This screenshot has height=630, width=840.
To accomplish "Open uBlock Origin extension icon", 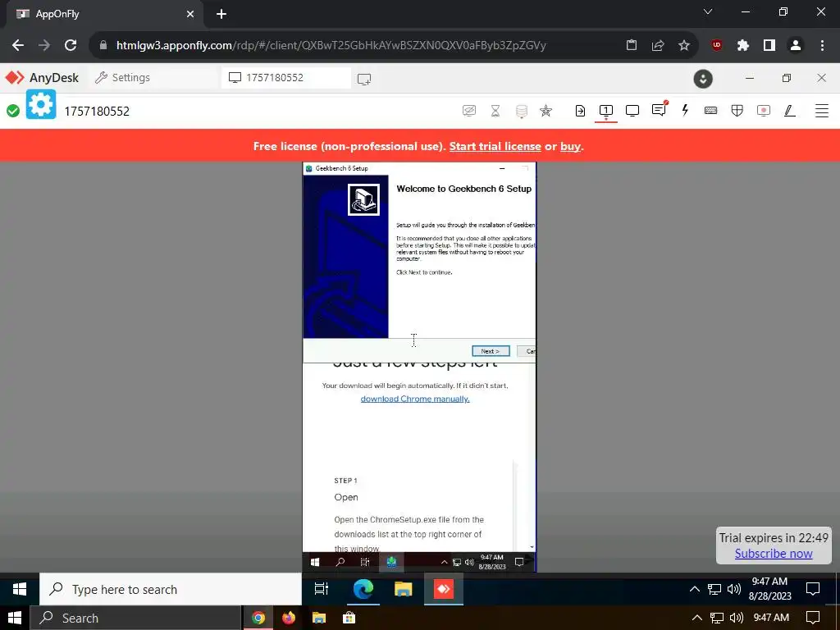I will [716, 46].
